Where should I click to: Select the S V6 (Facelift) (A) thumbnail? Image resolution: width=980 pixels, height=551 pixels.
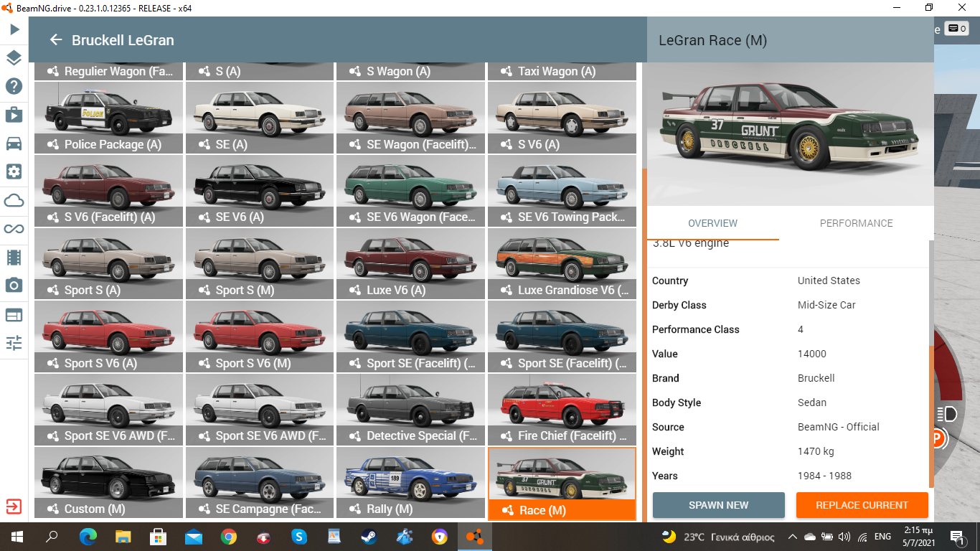[108, 191]
